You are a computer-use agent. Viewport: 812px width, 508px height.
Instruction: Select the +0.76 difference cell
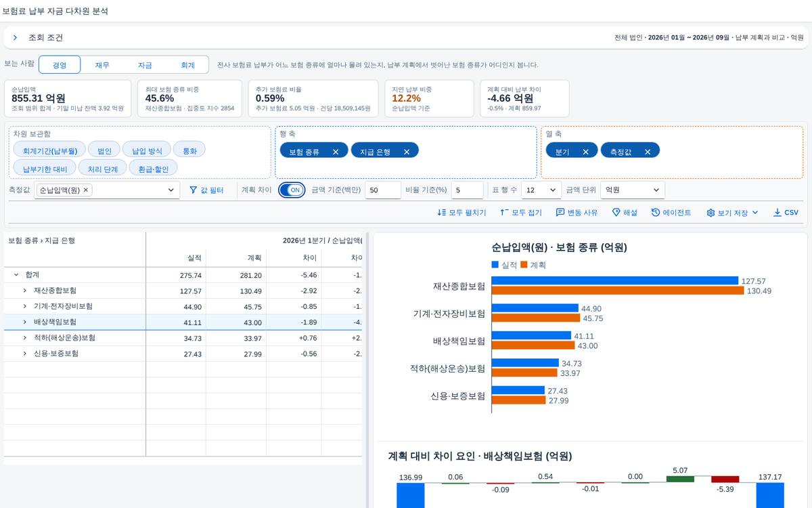tap(294, 338)
